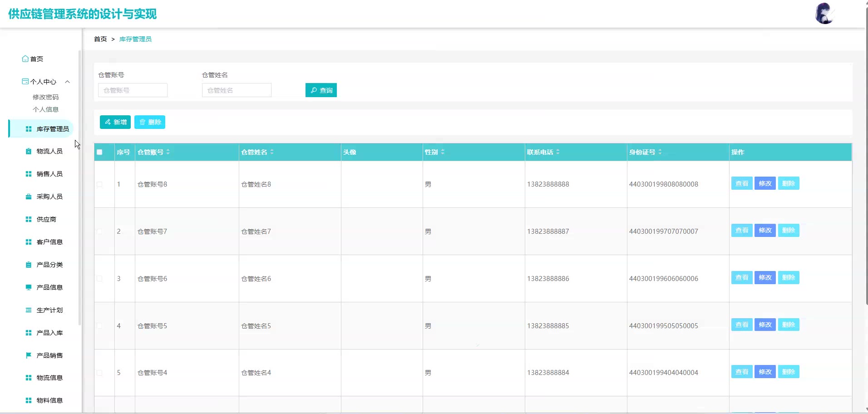
Task: Go to the 供应商 menu item
Action: [x=46, y=219]
